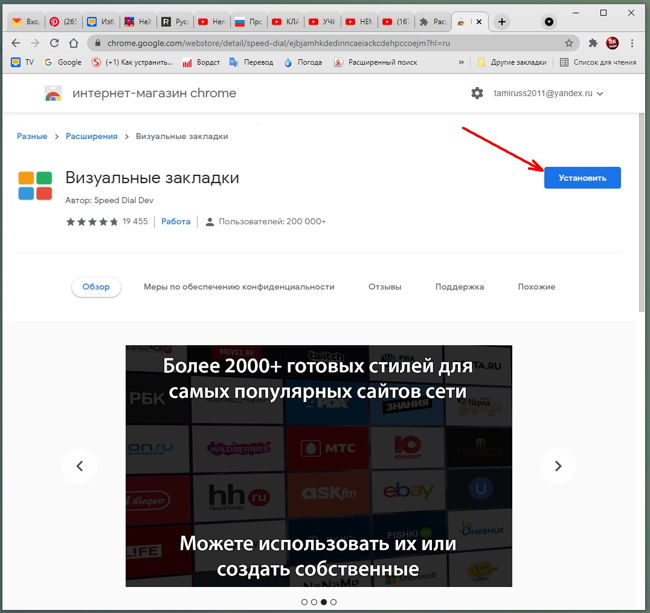Switch to the Поддержка tab
The image size is (650, 613).
click(459, 287)
